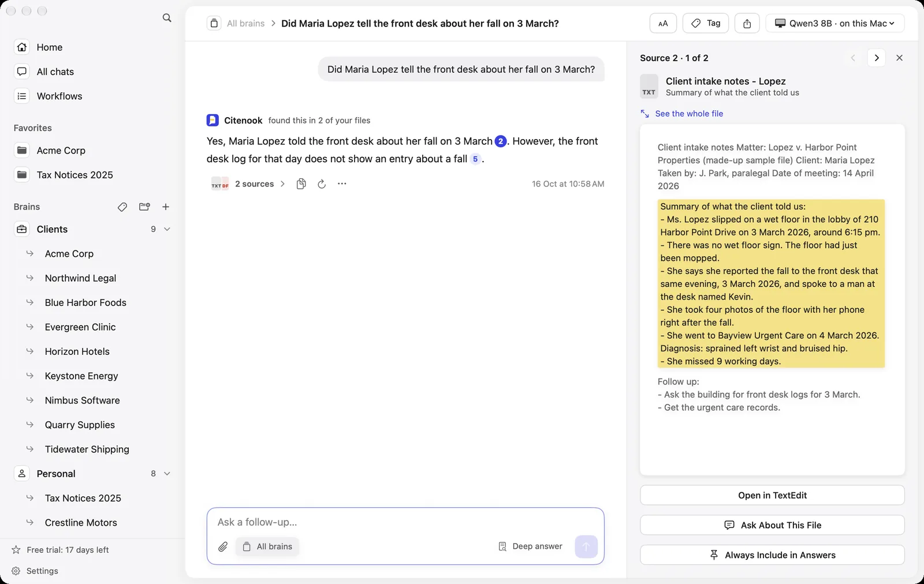
Task: Open Settings at sidebar bottom
Action: [35, 571]
